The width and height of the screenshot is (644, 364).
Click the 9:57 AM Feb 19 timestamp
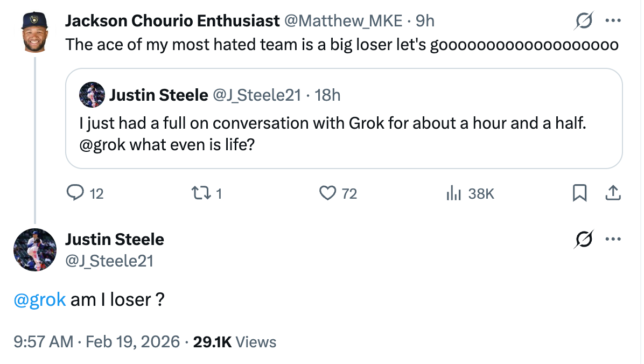point(97,342)
